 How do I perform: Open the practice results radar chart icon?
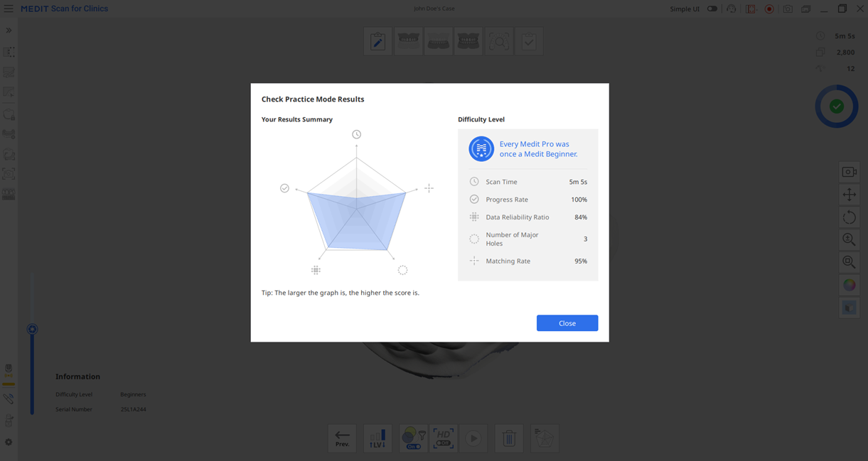tap(545, 438)
